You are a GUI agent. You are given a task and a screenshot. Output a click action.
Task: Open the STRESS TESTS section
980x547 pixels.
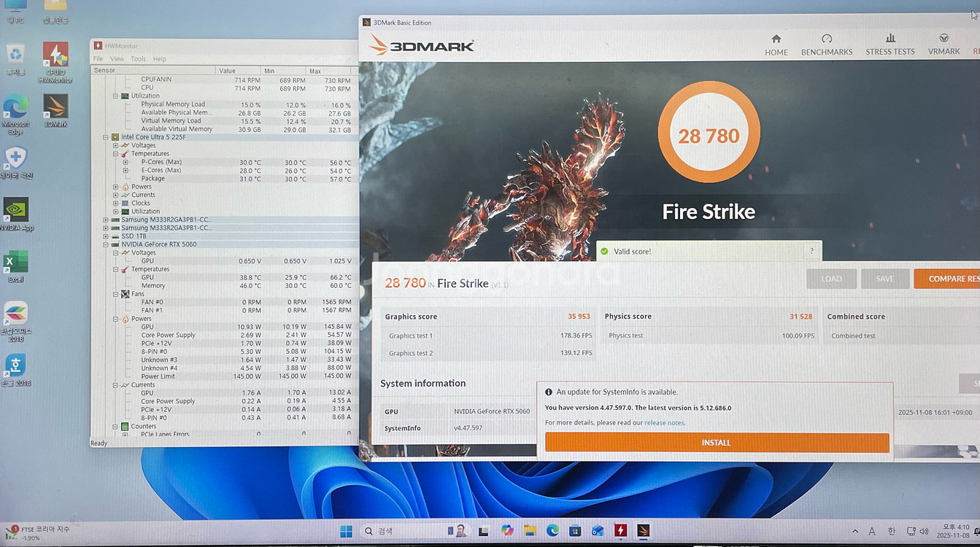point(890,44)
